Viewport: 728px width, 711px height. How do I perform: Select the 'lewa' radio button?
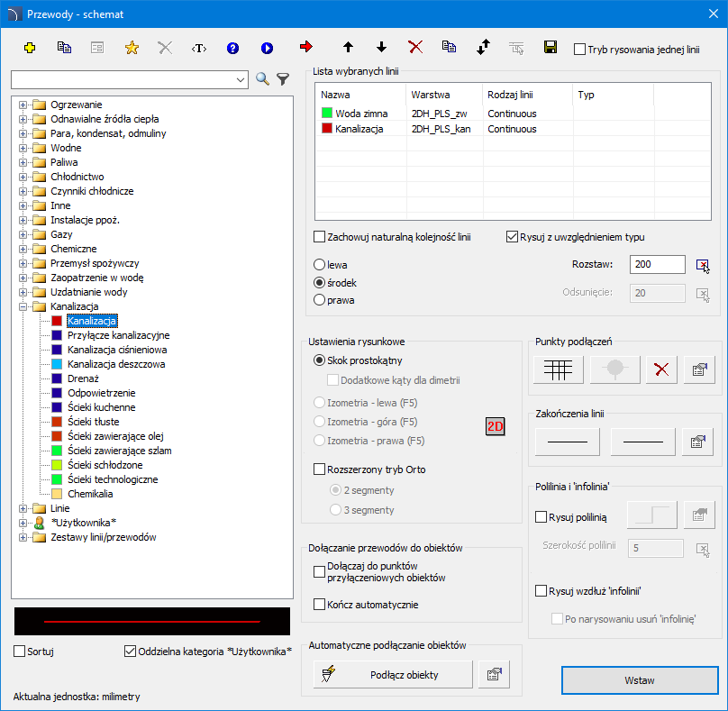point(319,265)
